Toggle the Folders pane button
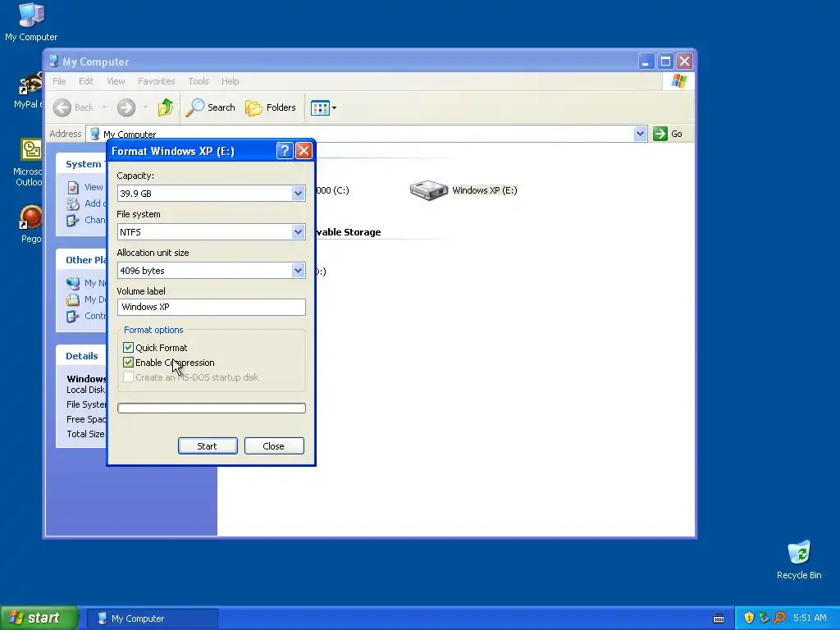840x630 pixels. 271,107
